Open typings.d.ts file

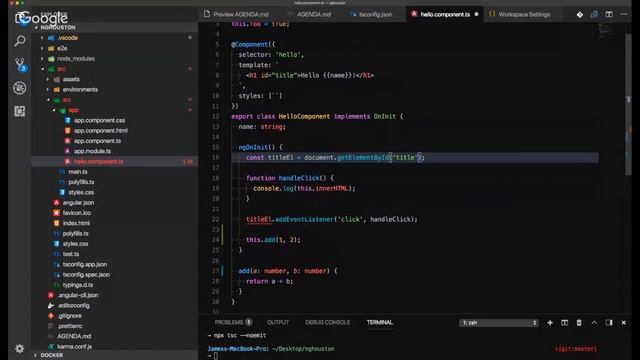coord(78,285)
